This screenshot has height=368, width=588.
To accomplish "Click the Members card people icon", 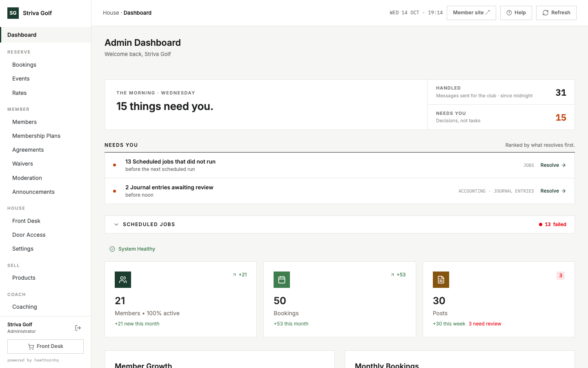I will (x=123, y=280).
